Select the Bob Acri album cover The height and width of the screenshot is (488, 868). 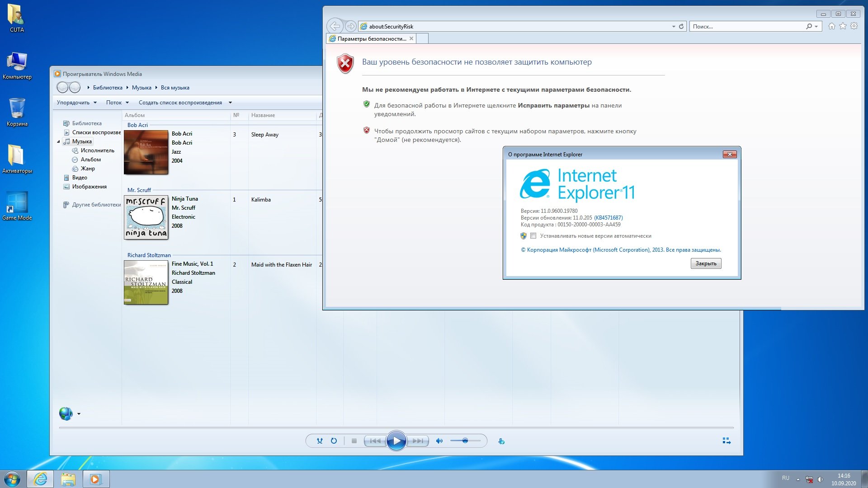pyautogui.click(x=146, y=152)
